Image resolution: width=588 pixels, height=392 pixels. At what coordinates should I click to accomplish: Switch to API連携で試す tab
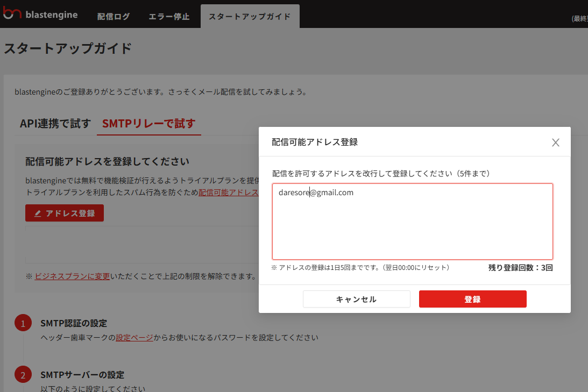coord(55,123)
